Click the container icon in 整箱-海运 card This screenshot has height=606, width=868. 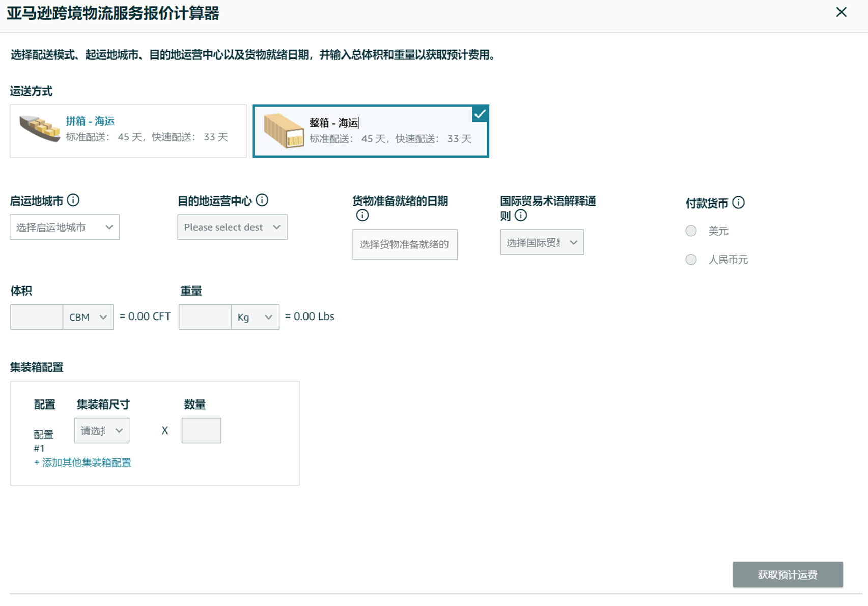coord(283,131)
